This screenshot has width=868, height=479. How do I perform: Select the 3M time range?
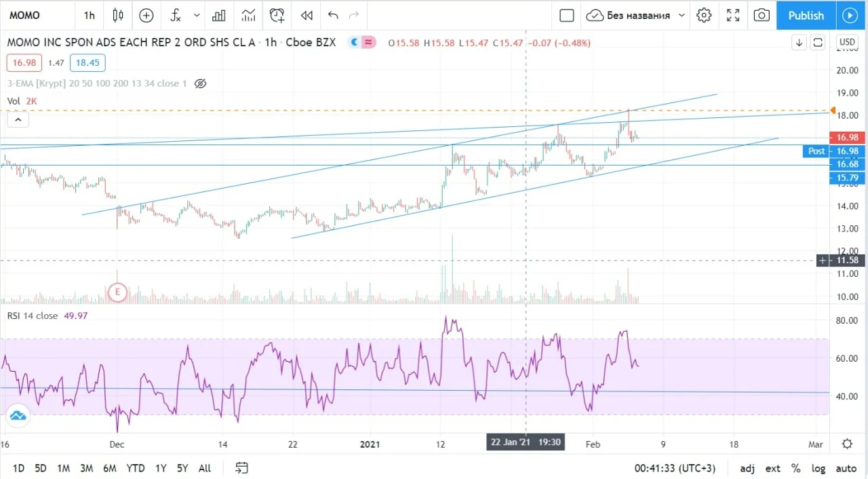[x=86, y=468]
